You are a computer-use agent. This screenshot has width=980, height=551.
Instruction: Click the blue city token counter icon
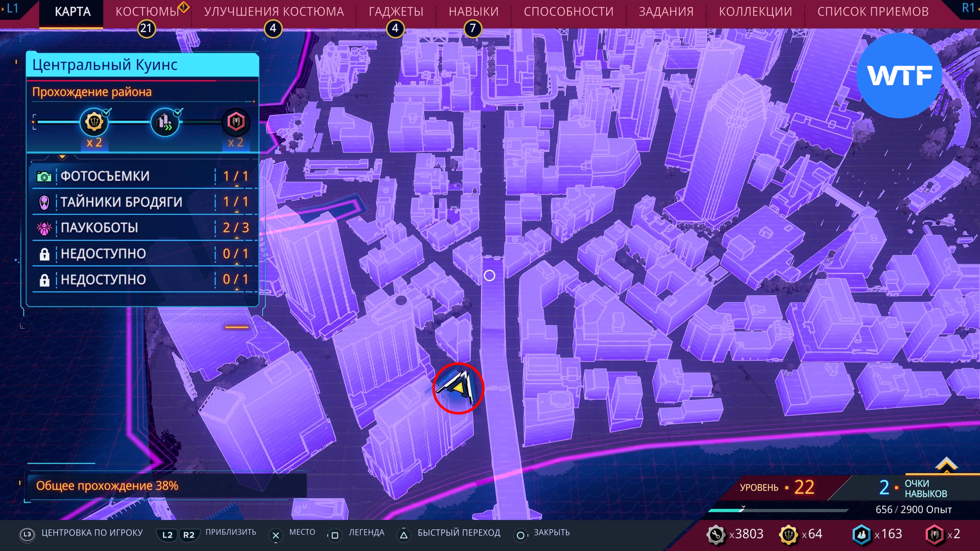pos(861,534)
